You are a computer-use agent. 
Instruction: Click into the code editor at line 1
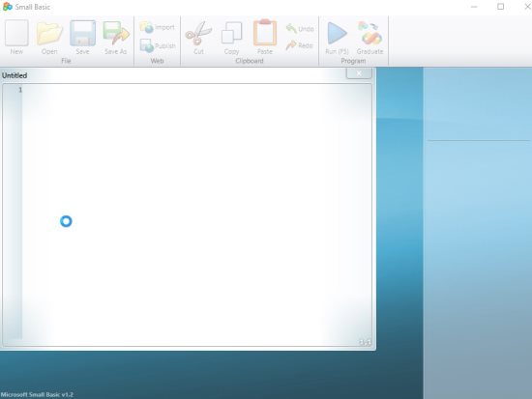[x=196, y=90]
